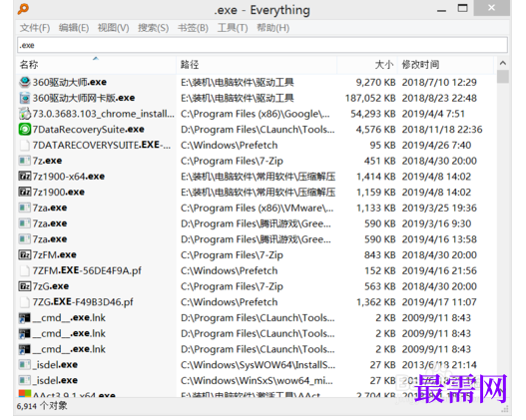Select the 7zG.exe file icon
The width and height of the screenshot is (526, 420).
[25, 286]
